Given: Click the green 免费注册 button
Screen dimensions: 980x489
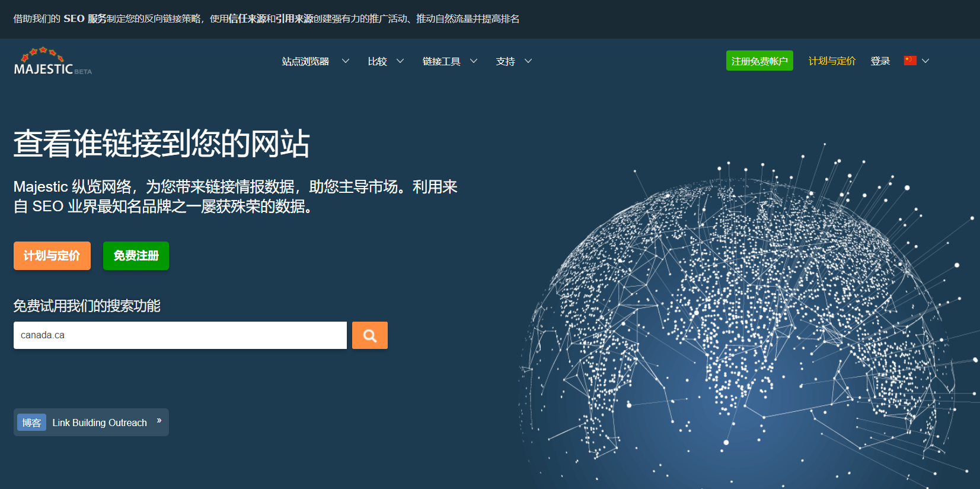Looking at the screenshot, I should point(136,256).
